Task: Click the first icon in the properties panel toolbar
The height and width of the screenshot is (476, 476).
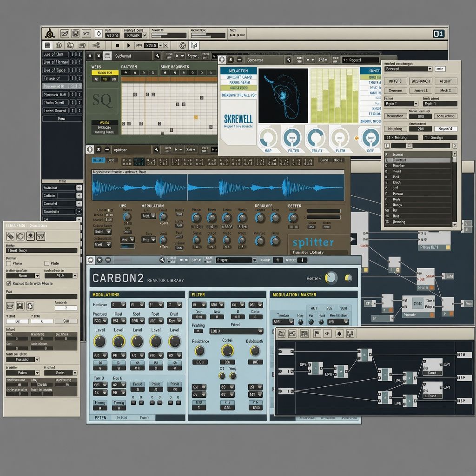Action: [x=10, y=236]
